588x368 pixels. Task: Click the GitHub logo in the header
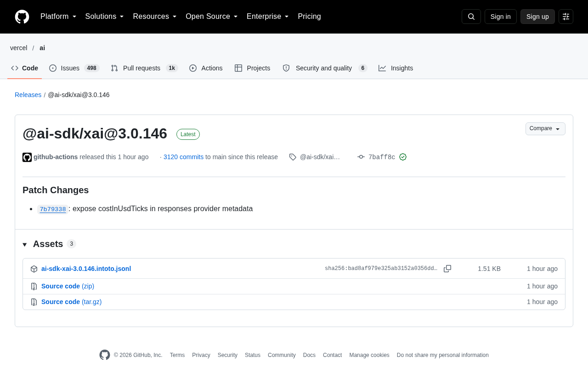click(22, 17)
